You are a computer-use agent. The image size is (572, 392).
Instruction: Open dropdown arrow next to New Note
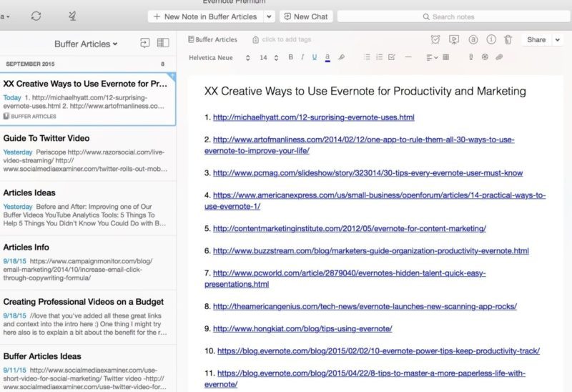tap(270, 16)
